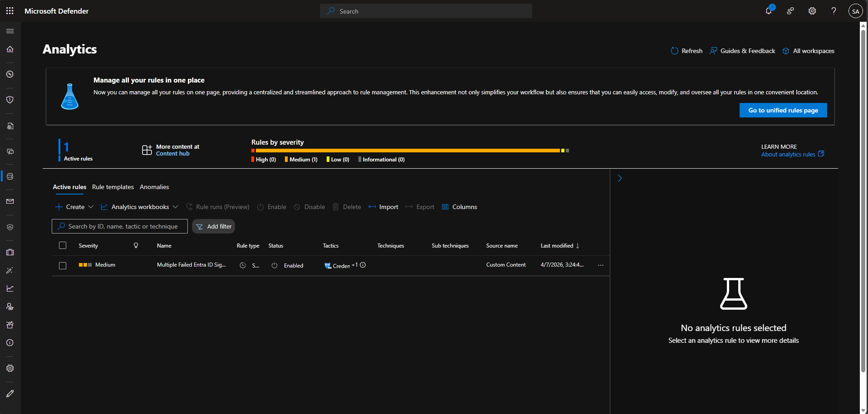Click Go to unified rules page button
The height and width of the screenshot is (414, 868).
point(783,110)
